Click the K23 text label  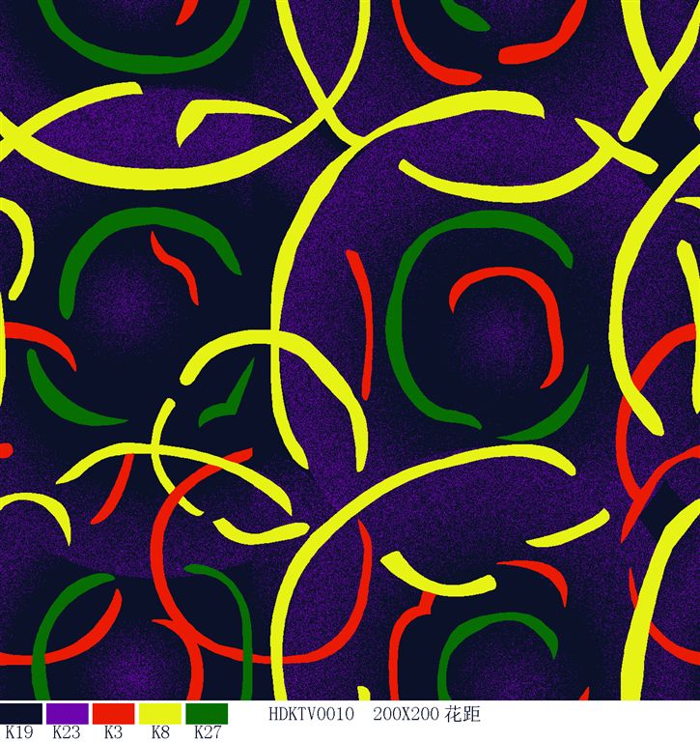click(x=66, y=732)
